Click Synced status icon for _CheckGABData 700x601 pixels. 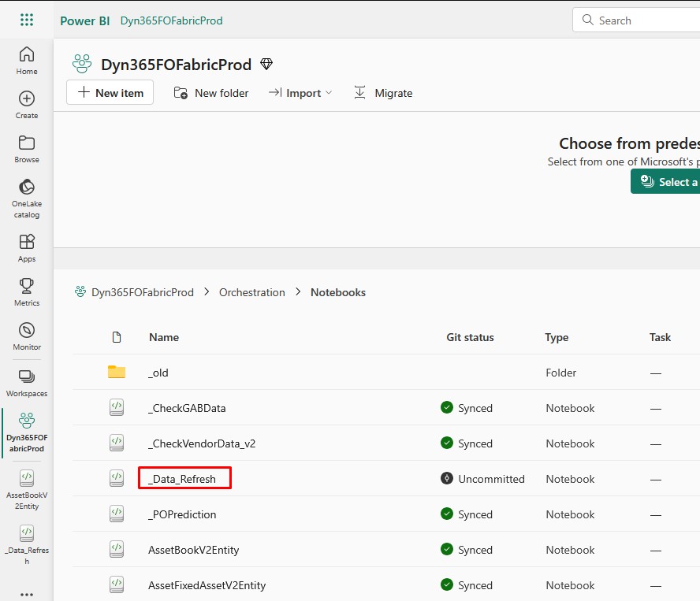(447, 407)
